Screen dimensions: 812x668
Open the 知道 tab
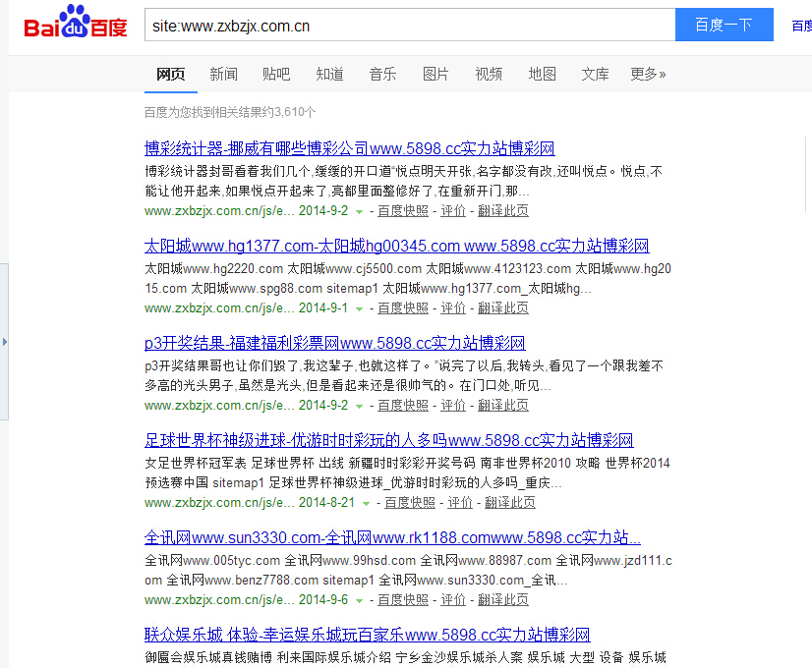330,75
